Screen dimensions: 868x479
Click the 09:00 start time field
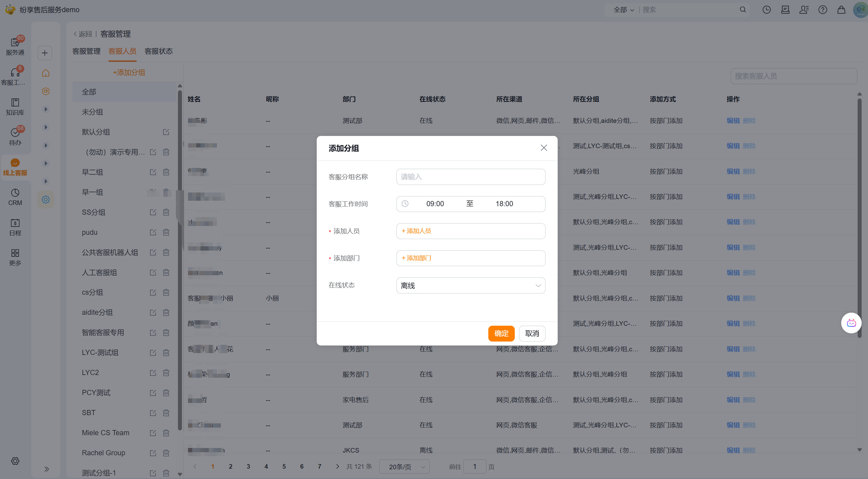tap(435, 204)
